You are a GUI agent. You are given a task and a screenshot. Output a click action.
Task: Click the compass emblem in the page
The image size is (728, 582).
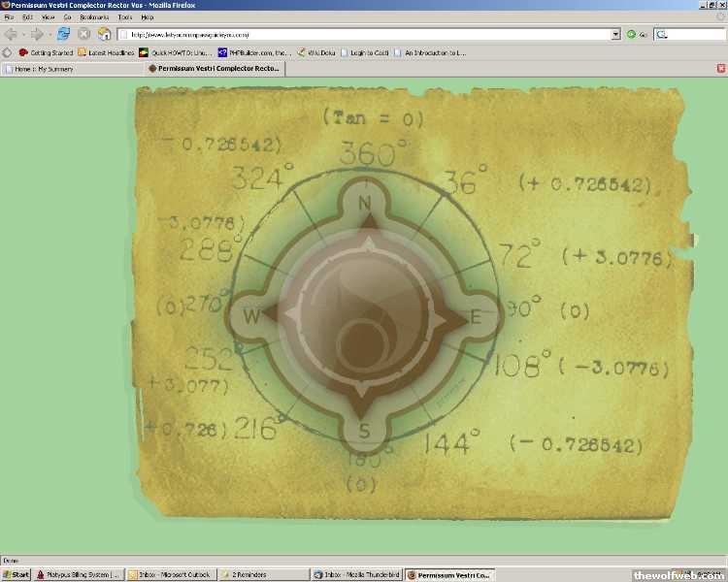click(365, 316)
